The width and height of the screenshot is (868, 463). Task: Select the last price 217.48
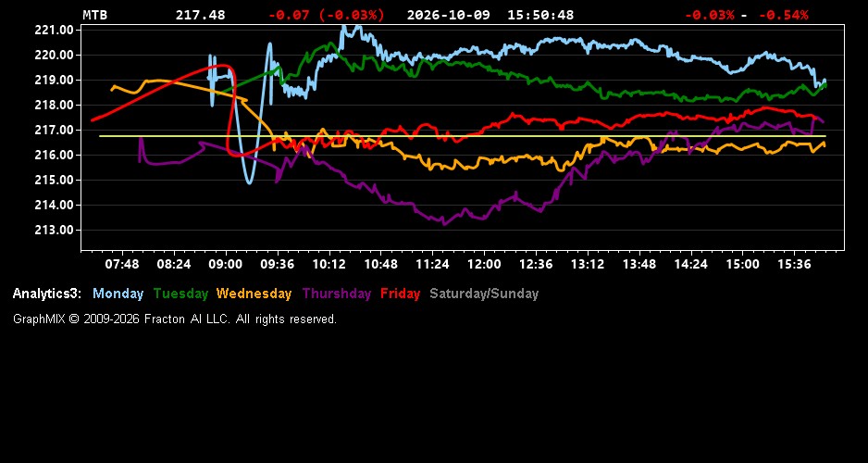coord(201,15)
